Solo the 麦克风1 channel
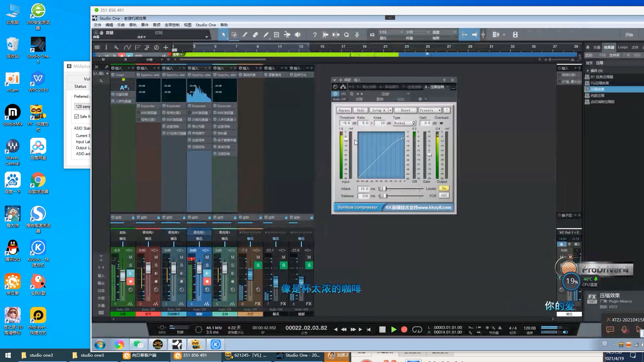The height and width of the screenshot is (362, 644). [156, 265]
